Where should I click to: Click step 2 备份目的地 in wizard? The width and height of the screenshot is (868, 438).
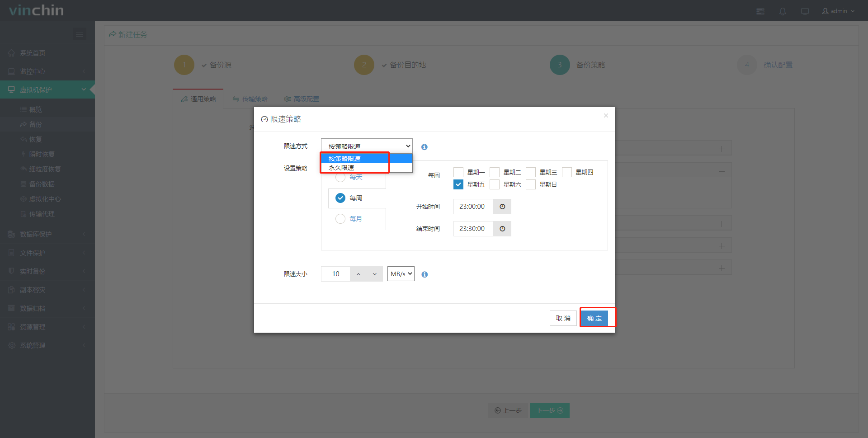coord(390,65)
